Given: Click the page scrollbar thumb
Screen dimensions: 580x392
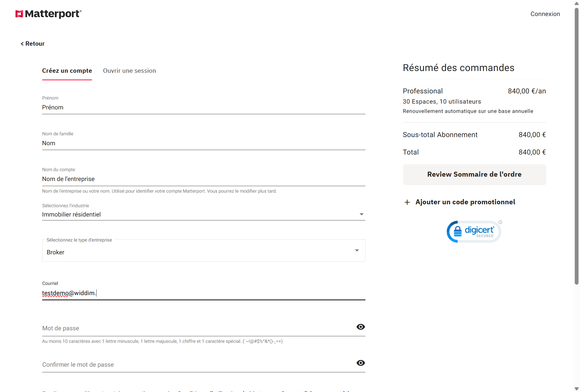Looking at the screenshot, I should point(577,146).
